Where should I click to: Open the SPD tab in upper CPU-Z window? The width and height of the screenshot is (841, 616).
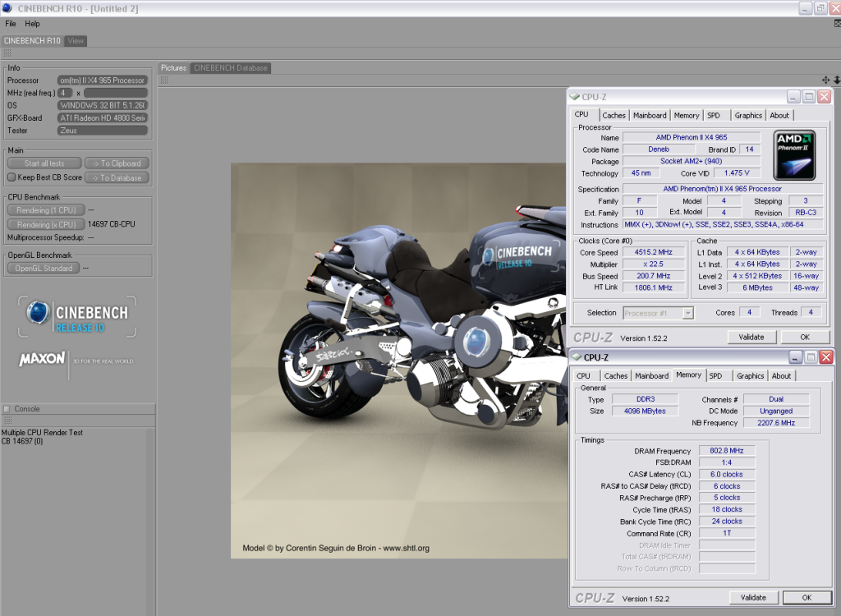(x=714, y=115)
